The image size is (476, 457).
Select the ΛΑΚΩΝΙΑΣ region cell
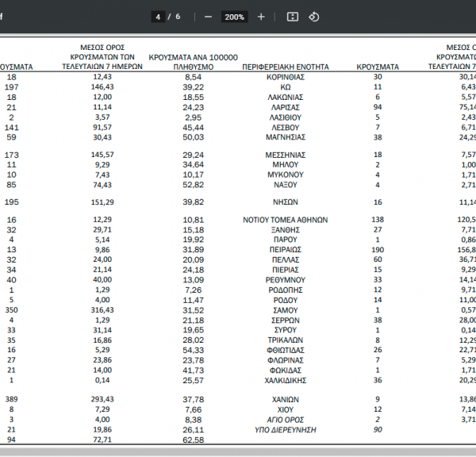tap(286, 97)
